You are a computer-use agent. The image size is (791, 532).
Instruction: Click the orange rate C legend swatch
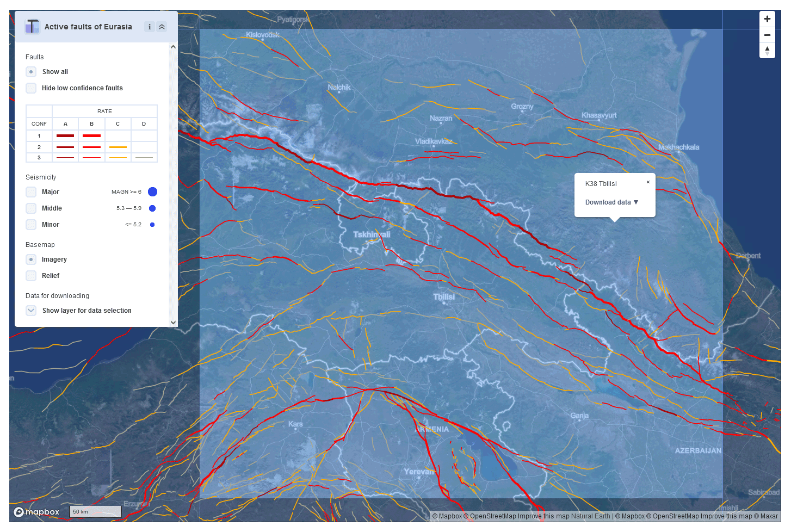click(118, 147)
